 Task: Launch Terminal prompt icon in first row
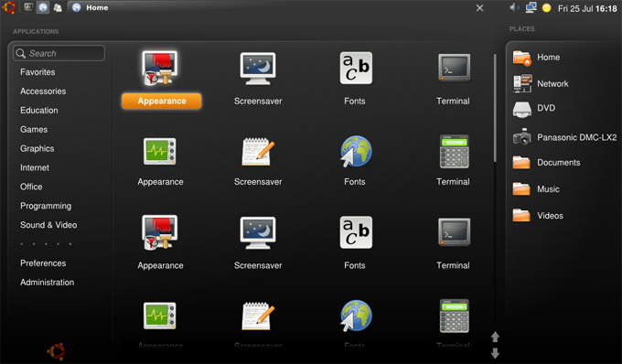click(x=455, y=68)
